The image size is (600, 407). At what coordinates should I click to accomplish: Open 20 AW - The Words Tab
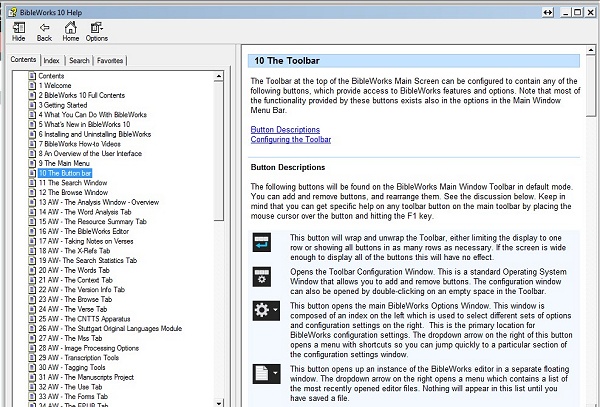[x=74, y=270]
